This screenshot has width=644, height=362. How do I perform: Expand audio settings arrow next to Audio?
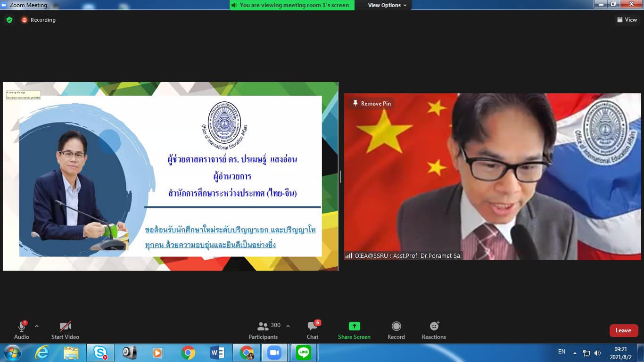pos(37,326)
